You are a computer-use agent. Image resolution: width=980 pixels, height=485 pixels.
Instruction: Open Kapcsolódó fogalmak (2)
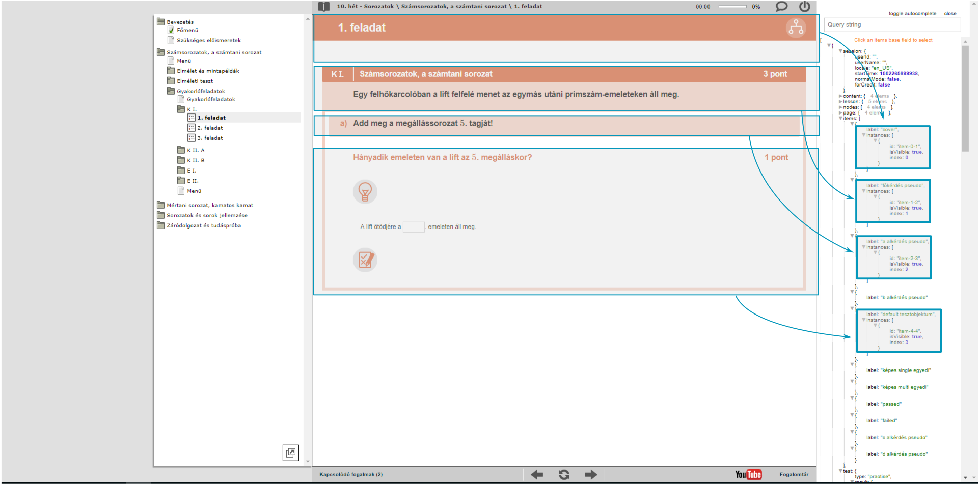(x=351, y=475)
